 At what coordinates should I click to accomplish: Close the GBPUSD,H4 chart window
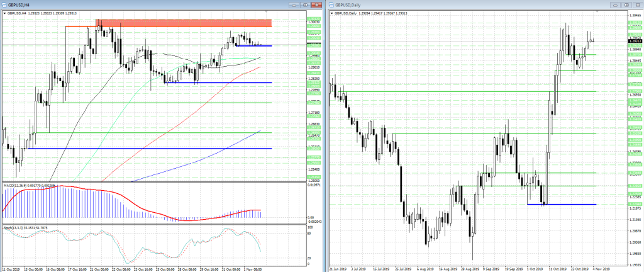click(x=316, y=4)
